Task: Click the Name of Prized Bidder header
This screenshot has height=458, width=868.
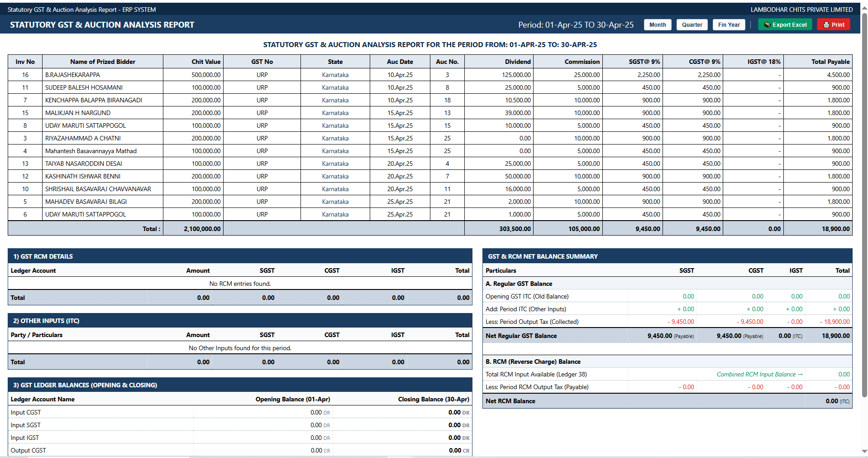Action: [103, 62]
